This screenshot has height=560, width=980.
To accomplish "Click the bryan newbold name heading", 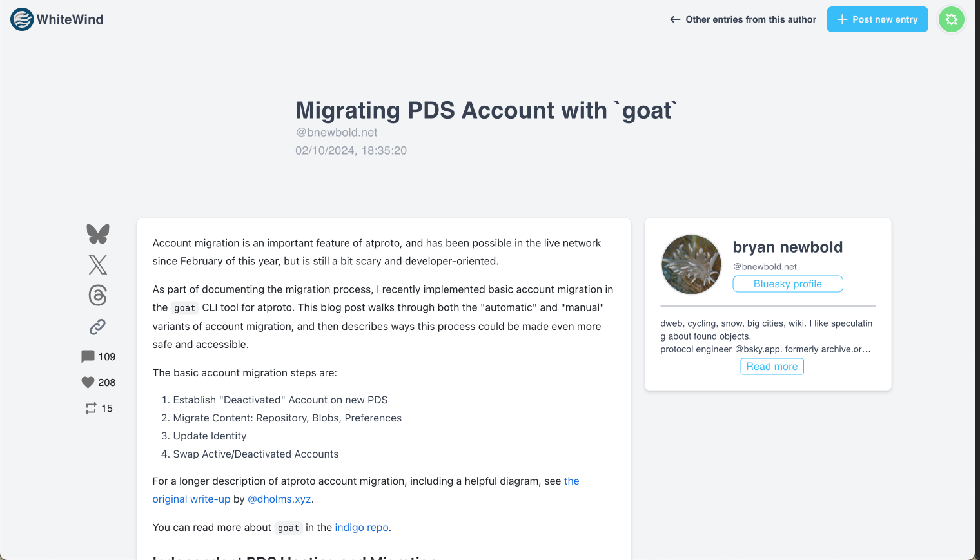I will pyautogui.click(x=787, y=247).
